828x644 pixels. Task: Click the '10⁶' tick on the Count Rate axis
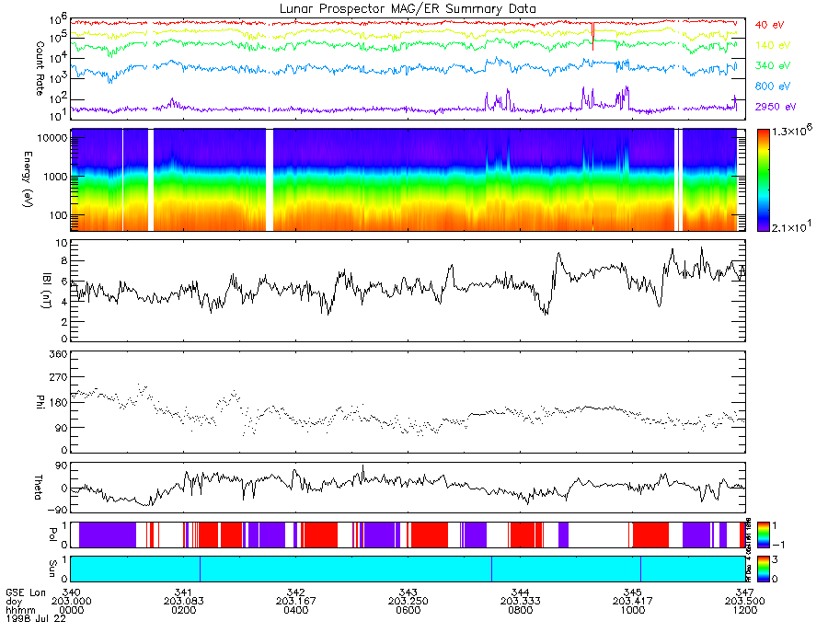(x=58, y=20)
